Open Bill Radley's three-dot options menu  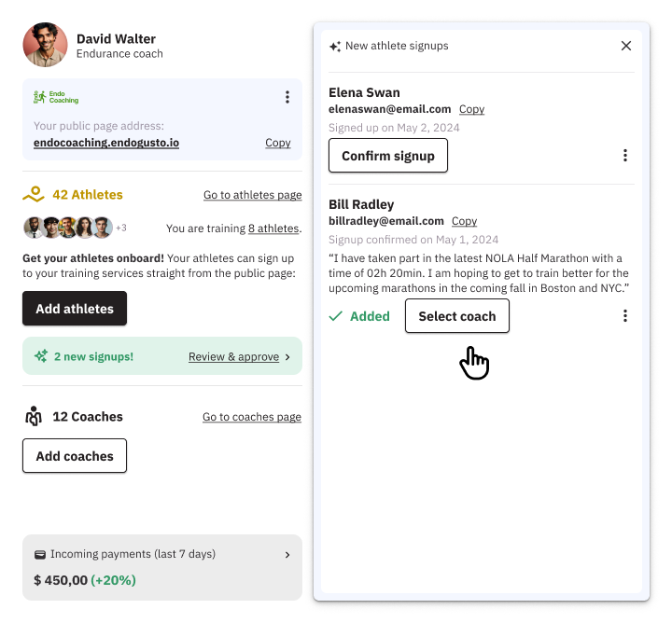tap(625, 316)
